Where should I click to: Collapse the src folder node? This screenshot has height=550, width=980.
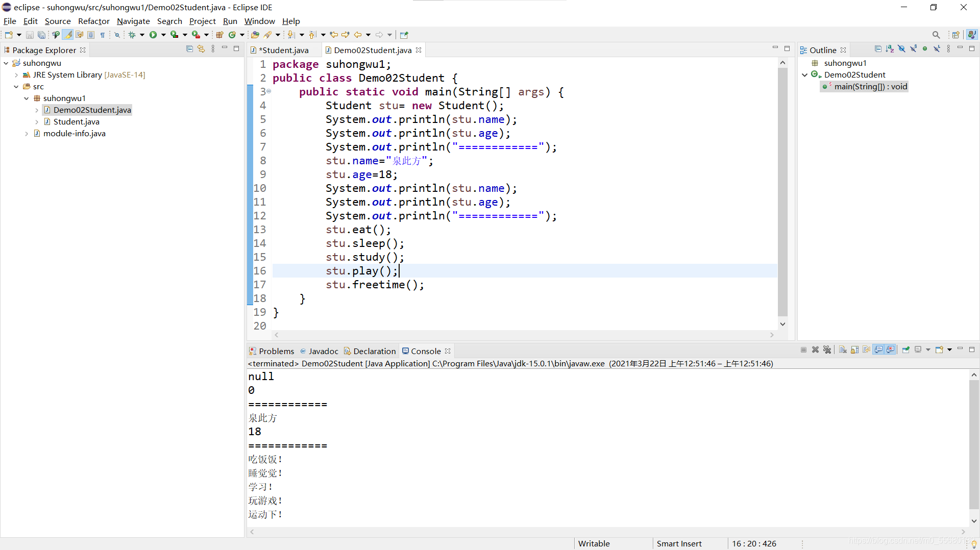(16, 86)
